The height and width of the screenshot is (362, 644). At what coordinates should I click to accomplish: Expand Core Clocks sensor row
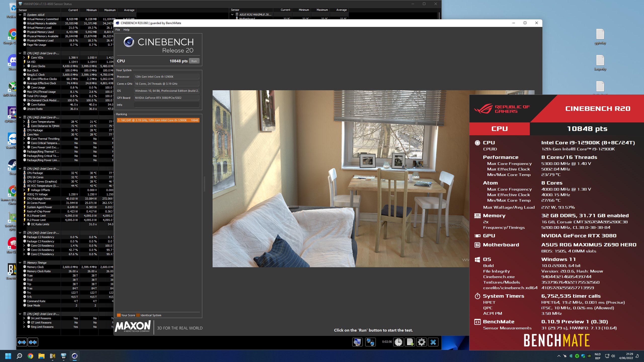24,66
